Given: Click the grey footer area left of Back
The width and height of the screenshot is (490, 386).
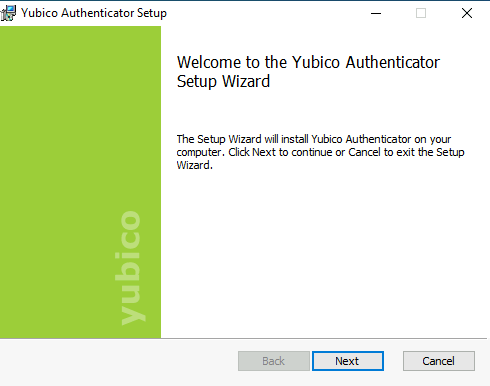Looking at the screenshot, I should pyautogui.click(x=118, y=362).
